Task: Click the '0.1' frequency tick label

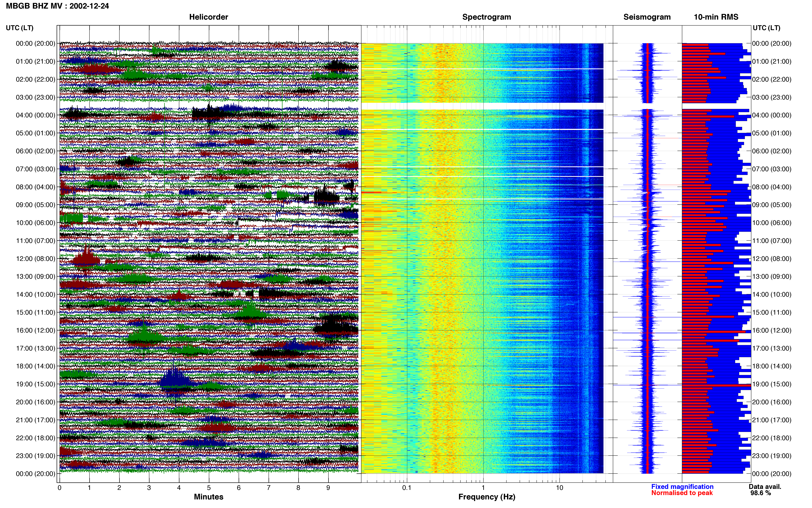Action: 407,488
